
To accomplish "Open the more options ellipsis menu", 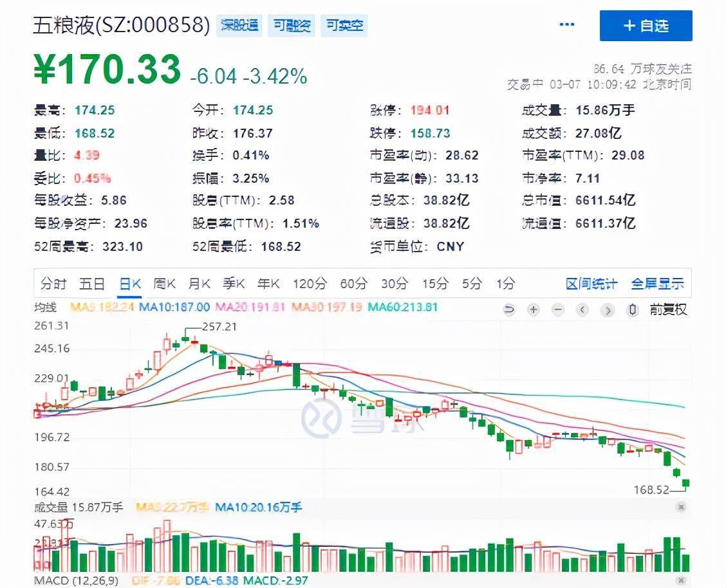I will pos(567,24).
